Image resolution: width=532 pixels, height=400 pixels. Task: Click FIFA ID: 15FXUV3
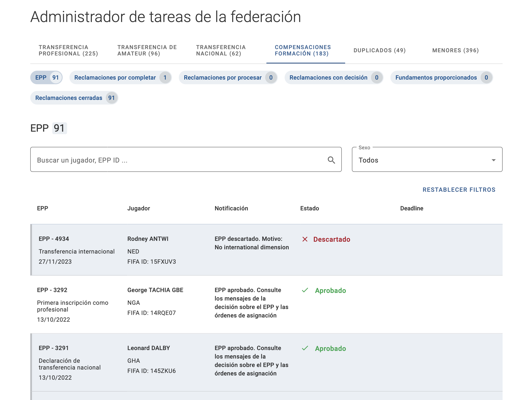[x=152, y=262]
